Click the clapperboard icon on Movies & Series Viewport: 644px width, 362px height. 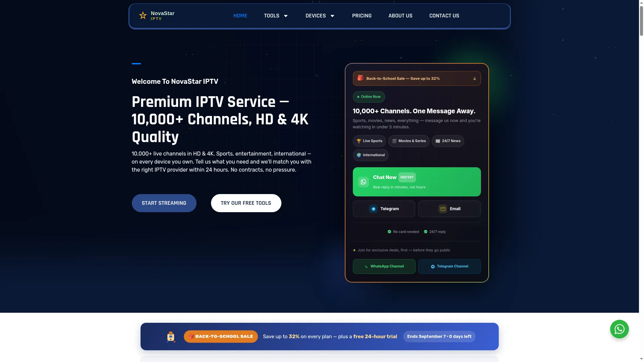394,141
